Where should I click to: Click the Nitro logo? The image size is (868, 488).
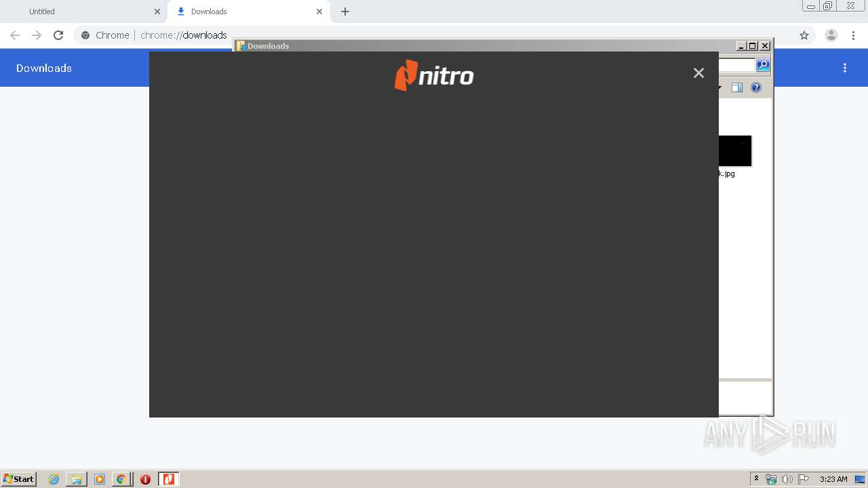434,75
